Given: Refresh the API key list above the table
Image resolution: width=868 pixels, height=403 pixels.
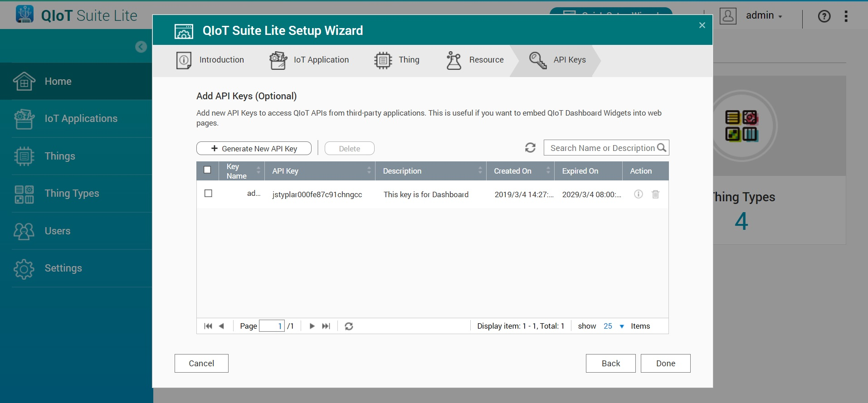Looking at the screenshot, I should click(x=530, y=148).
